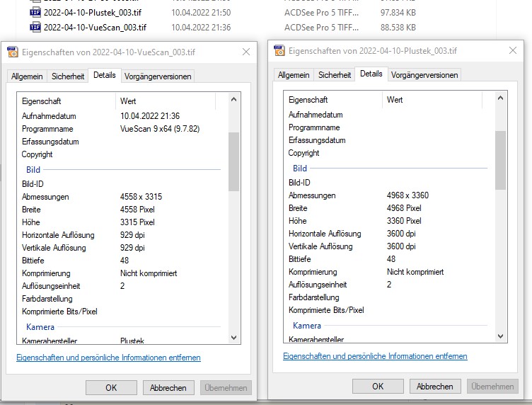This screenshot has height=405, width=532.
Task: Select Vertikale Auflösung value 929 dpi
Action: pyautogui.click(x=132, y=248)
